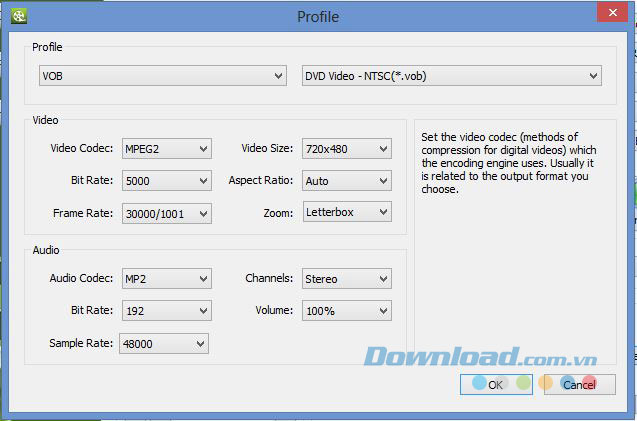Viewport: 637px width, 421px height.
Task: Click the Video Codec label text
Action: tap(82, 148)
